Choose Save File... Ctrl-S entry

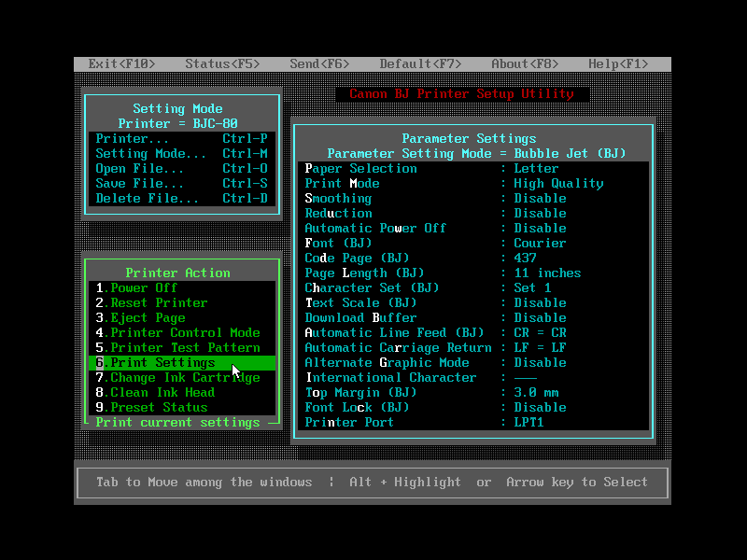(x=182, y=183)
